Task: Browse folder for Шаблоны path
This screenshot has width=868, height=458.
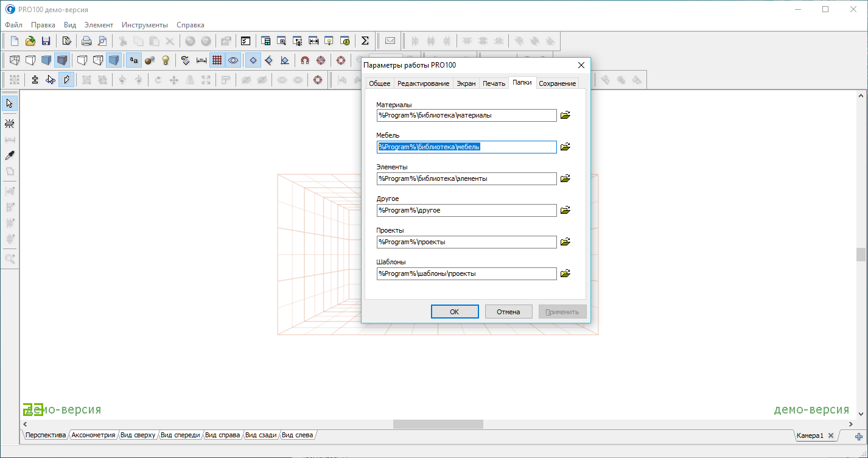Action: 565,273
